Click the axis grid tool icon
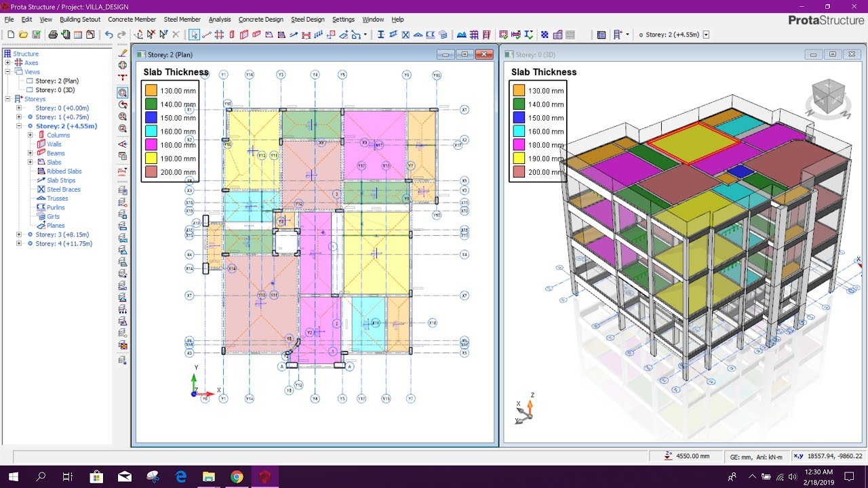Screen dimensions: 868x488 point(218,35)
